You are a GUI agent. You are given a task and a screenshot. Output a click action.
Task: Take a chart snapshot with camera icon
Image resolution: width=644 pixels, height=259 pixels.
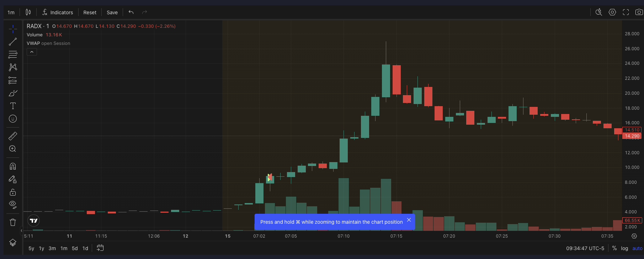[639, 12]
